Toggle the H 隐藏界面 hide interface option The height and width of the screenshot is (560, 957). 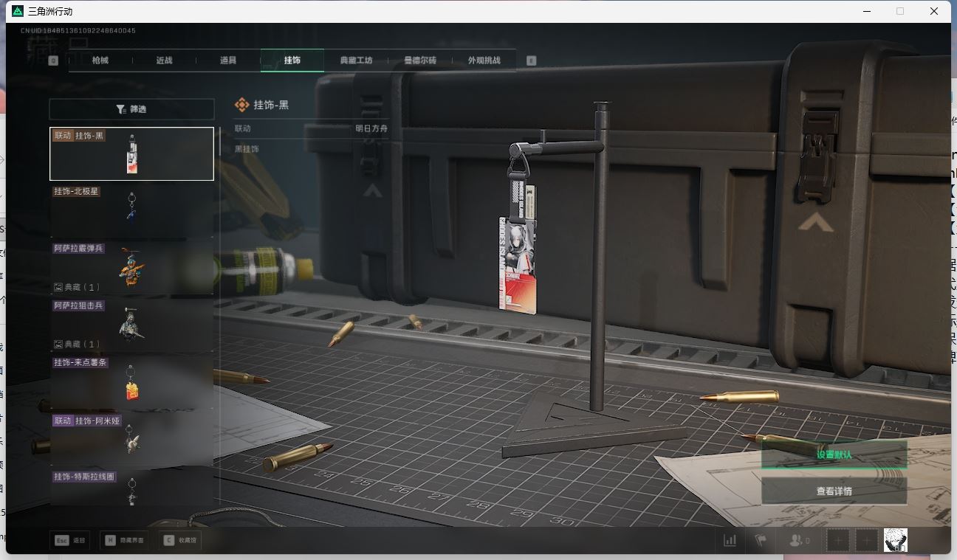coord(124,541)
